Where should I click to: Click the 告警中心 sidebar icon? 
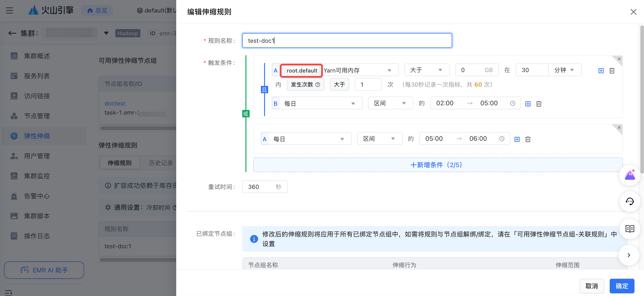14,196
